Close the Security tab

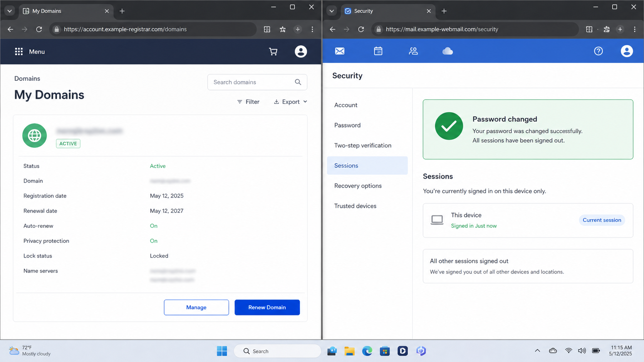click(x=429, y=11)
